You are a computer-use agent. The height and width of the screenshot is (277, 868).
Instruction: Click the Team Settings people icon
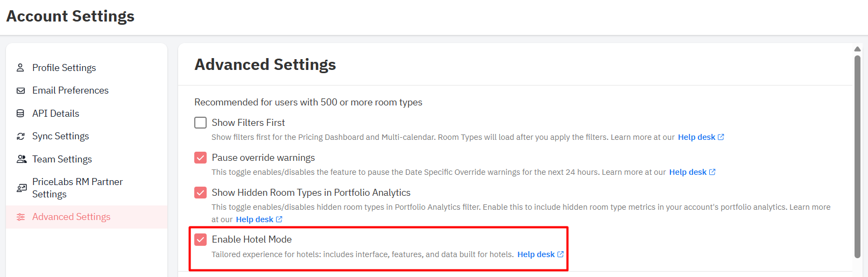[21, 159]
